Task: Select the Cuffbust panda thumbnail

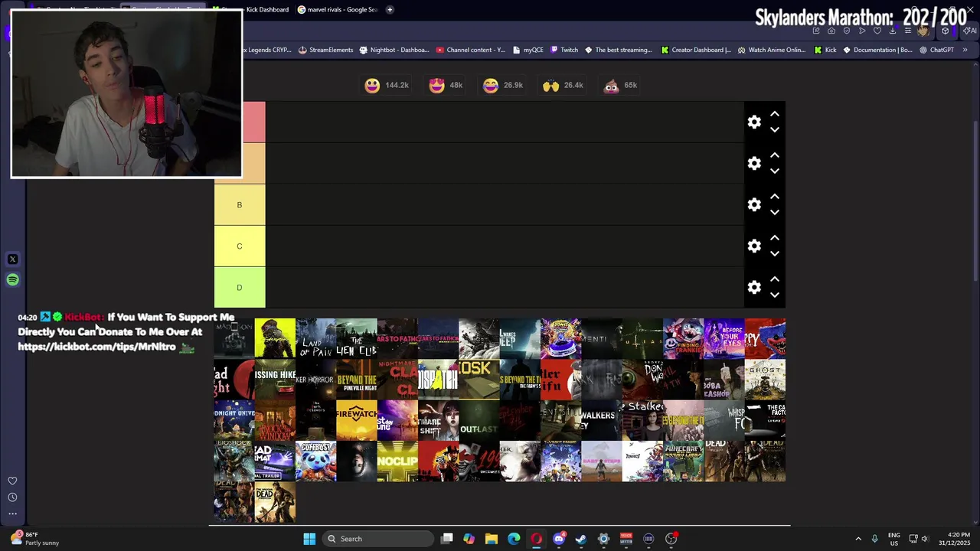Action: 315,461
